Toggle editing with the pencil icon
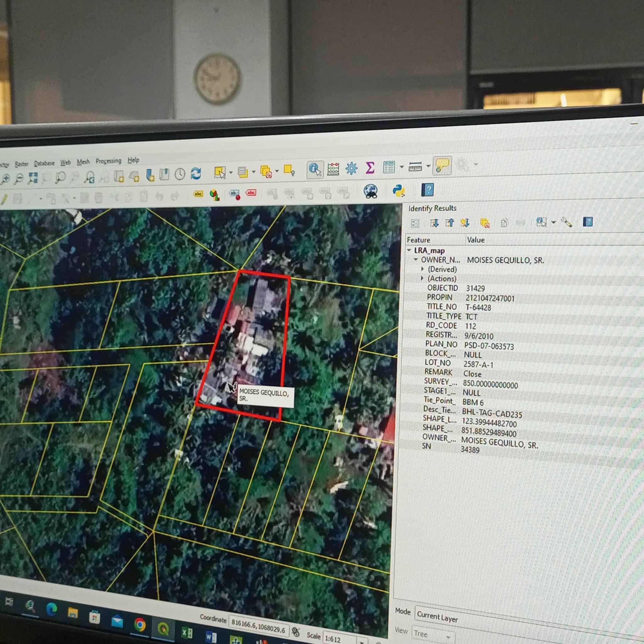Image resolution: width=644 pixels, height=644 pixels. pos(4,199)
